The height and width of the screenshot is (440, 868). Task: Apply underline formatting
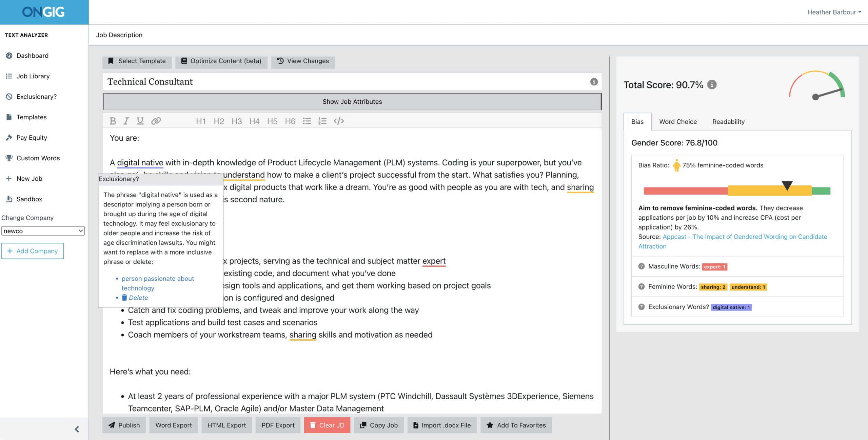click(x=140, y=121)
